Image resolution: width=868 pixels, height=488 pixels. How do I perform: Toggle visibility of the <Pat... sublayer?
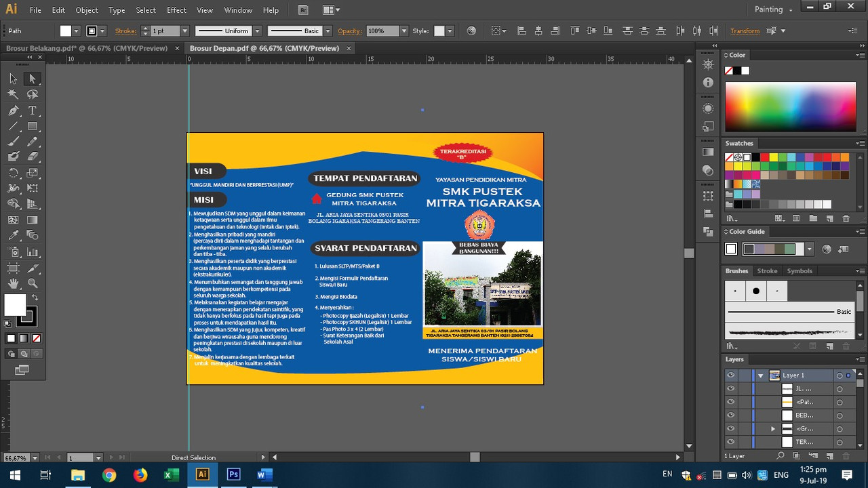coord(731,402)
